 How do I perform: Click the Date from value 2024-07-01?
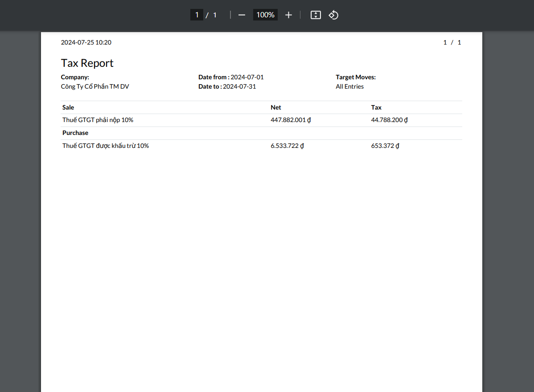247,77
